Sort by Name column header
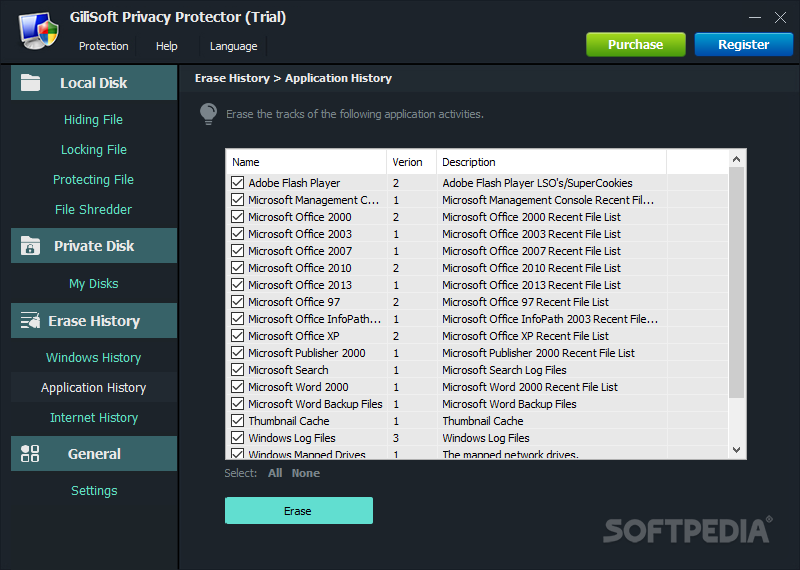Image resolution: width=800 pixels, height=570 pixels. click(306, 162)
